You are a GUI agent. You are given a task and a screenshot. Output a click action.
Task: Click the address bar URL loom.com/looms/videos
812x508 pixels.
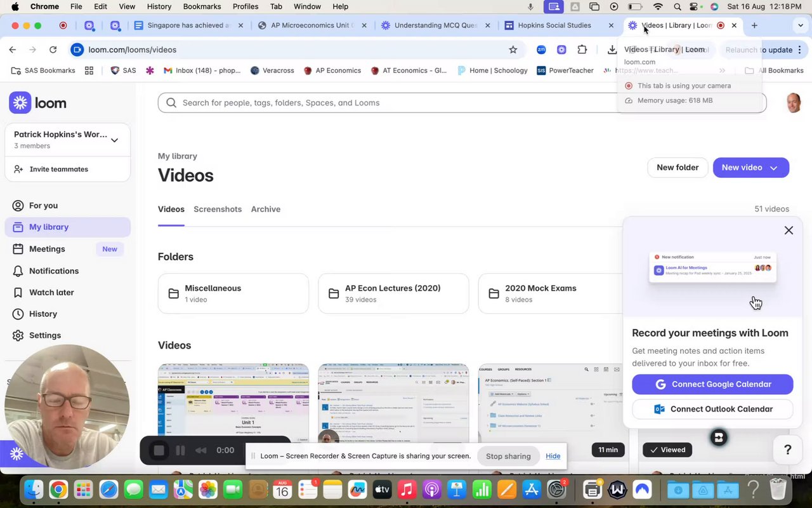coord(133,50)
